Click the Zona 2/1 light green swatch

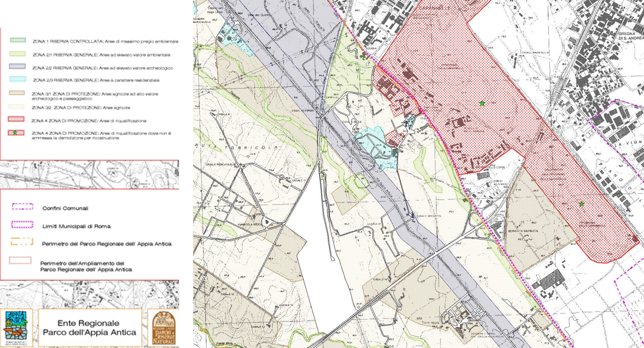pyautogui.click(x=17, y=54)
